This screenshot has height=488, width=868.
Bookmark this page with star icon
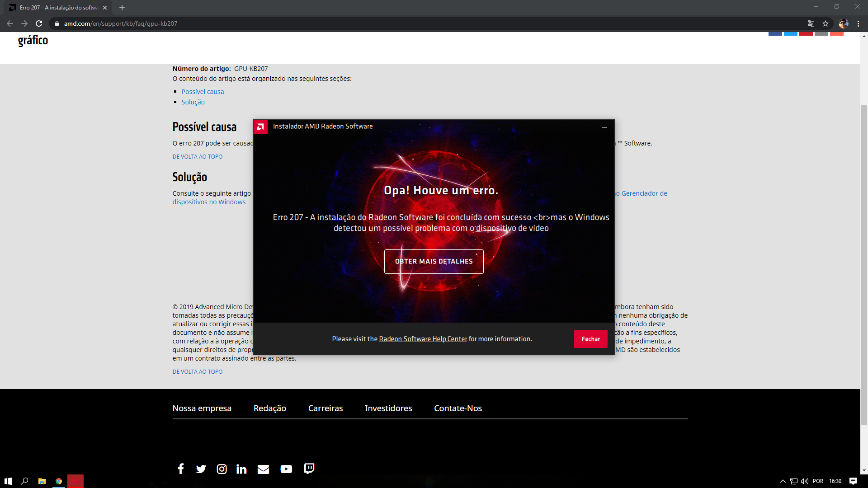tap(826, 23)
